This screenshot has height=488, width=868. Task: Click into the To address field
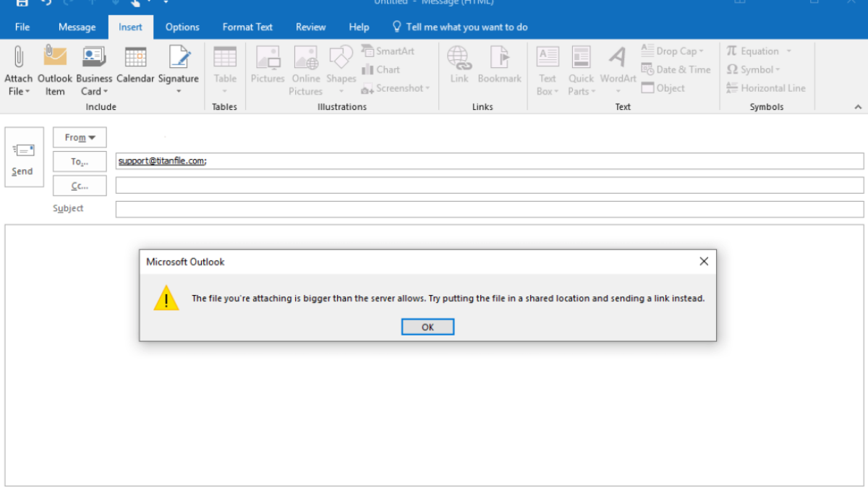click(x=490, y=161)
